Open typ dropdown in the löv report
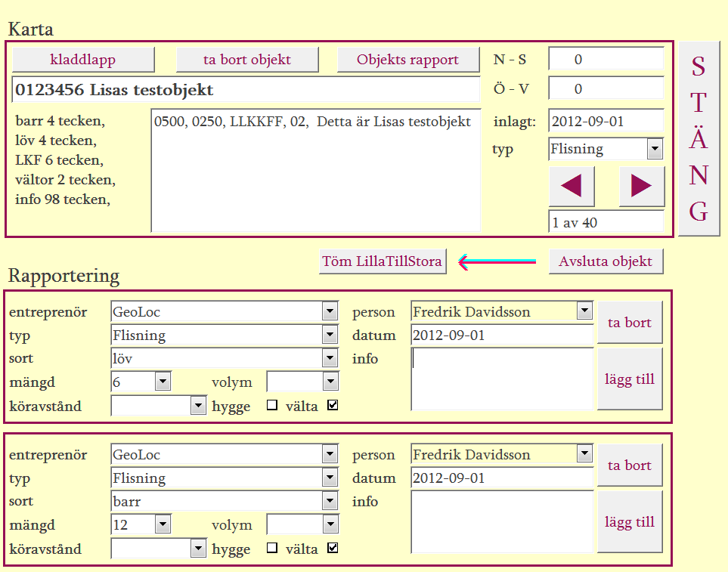 pyautogui.click(x=330, y=335)
